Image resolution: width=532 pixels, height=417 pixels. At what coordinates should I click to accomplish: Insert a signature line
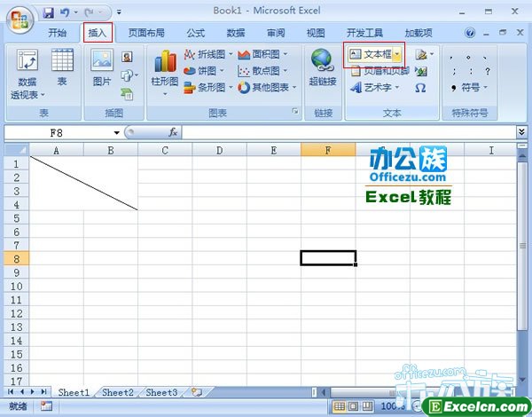tap(424, 54)
